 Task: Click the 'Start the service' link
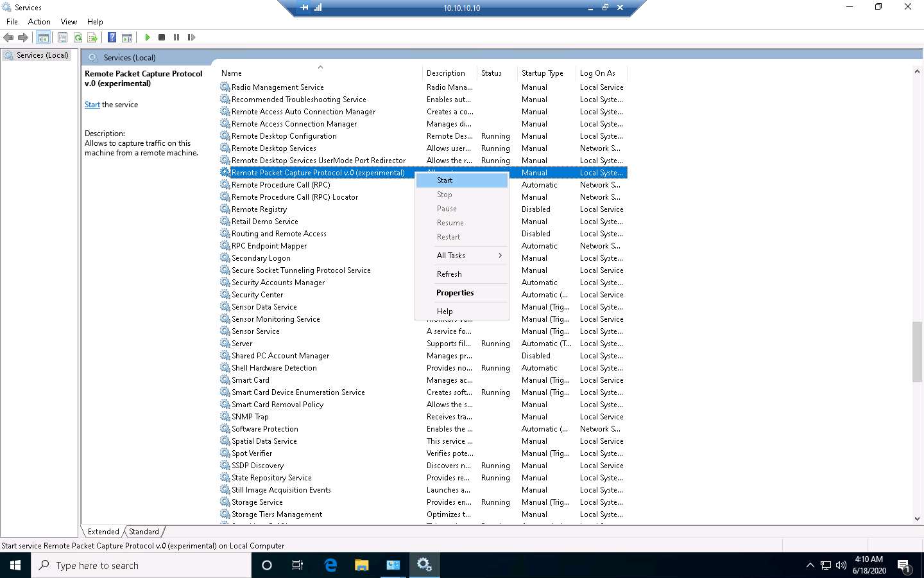pos(92,105)
